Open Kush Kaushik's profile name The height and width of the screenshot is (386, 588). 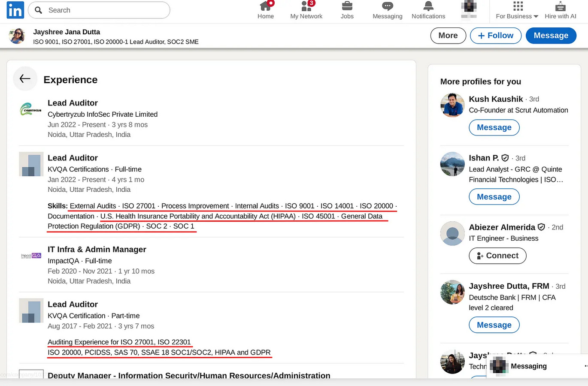coord(496,99)
